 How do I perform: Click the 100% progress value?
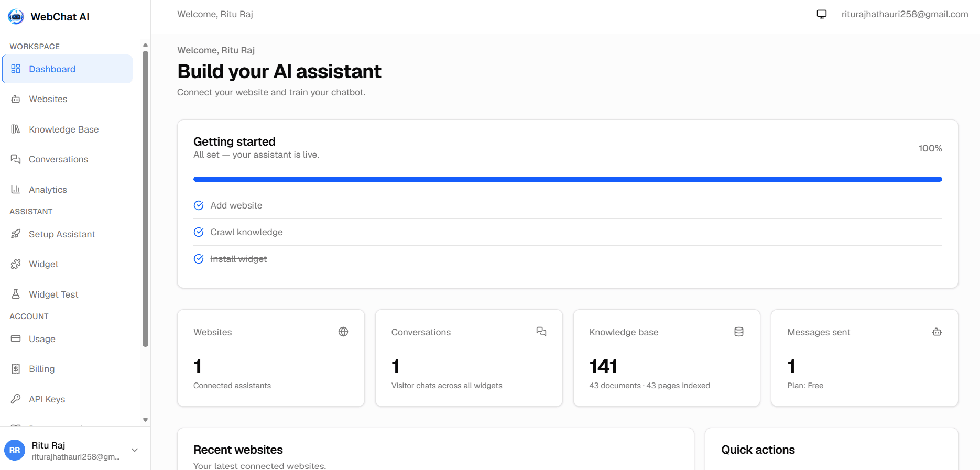pyautogui.click(x=930, y=148)
